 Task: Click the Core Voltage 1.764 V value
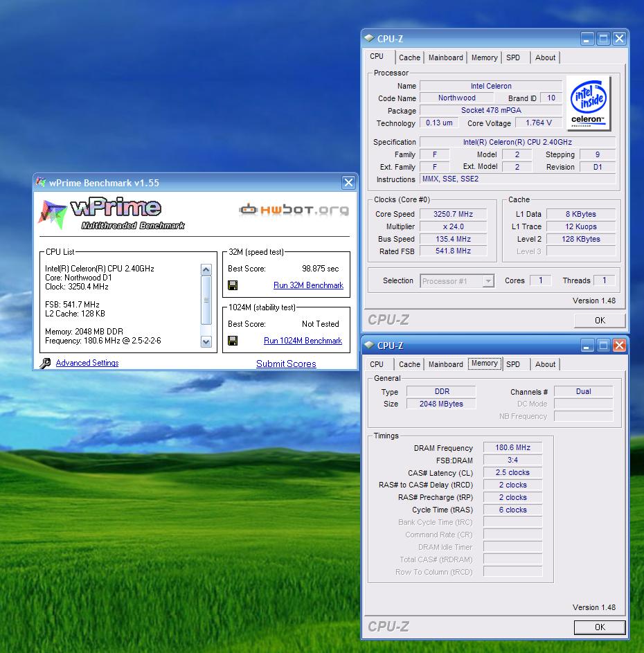tap(539, 123)
